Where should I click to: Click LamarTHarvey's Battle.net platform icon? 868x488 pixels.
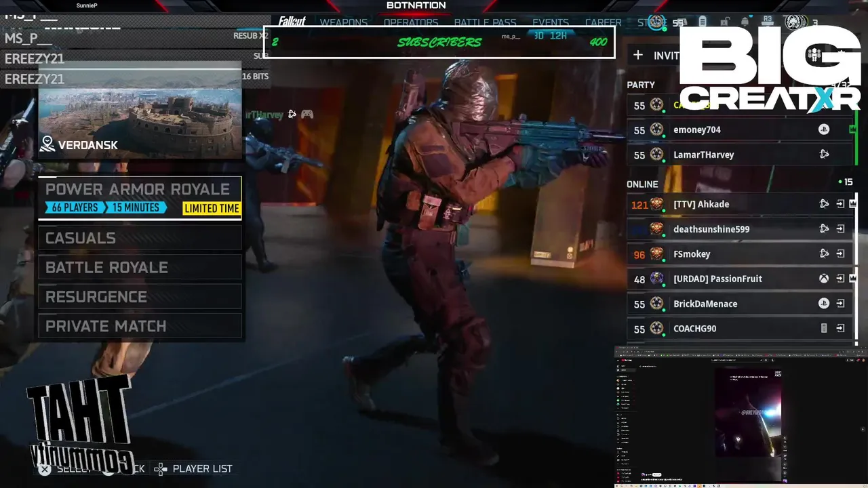[824, 155]
